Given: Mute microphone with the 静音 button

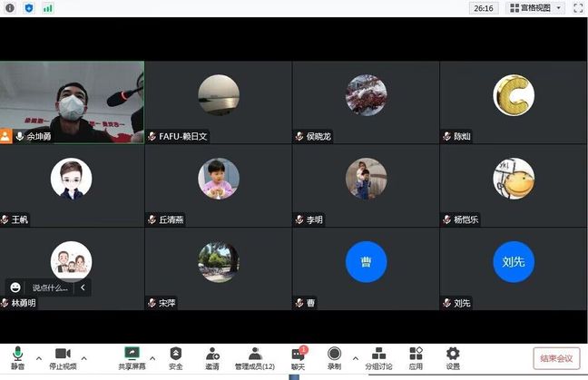Looking at the screenshot, I should click(x=16, y=356).
